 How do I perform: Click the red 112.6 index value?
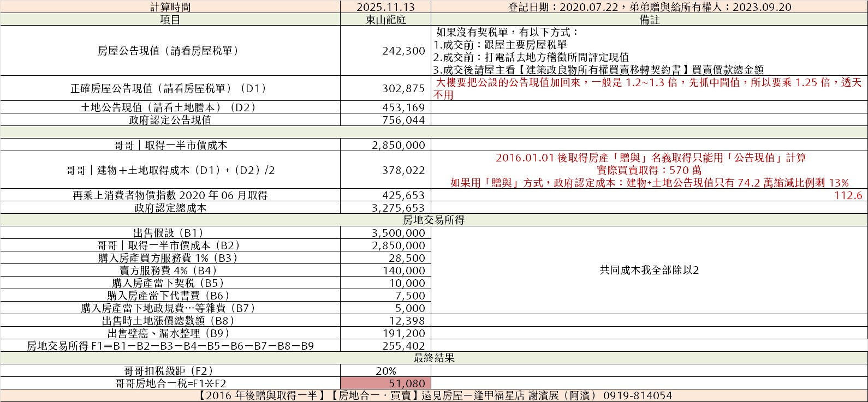point(848,195)
